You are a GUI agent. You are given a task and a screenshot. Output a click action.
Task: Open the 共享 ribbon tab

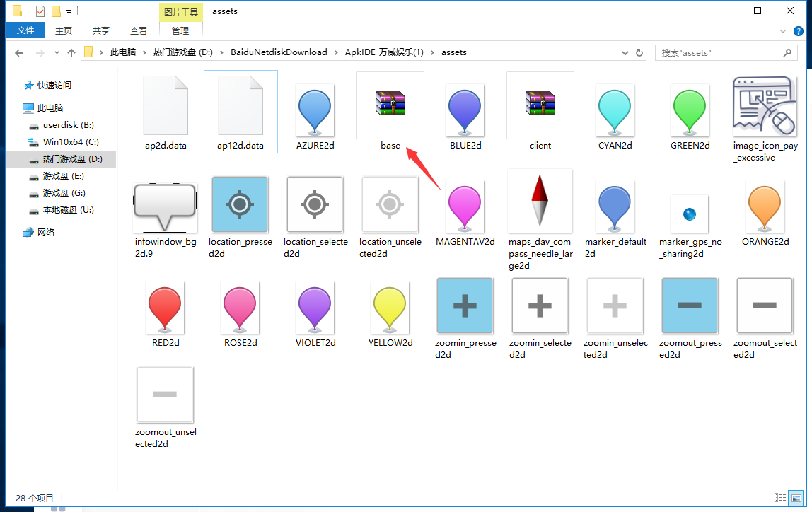click(x=101, y=30)
